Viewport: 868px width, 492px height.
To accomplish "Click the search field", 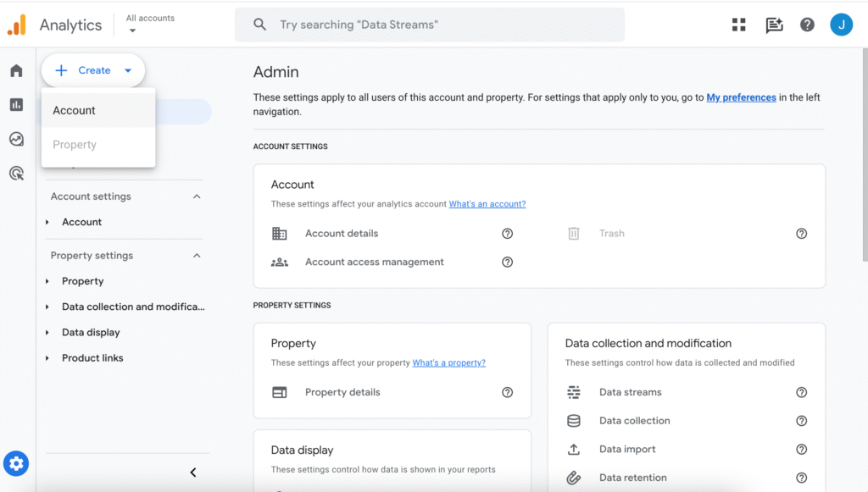I will pyautogui.click(x=430, y=25).
